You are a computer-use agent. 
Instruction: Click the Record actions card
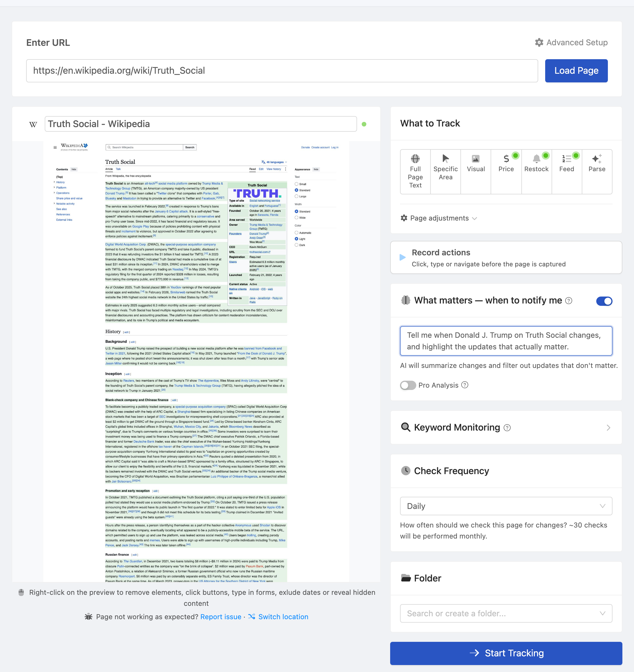coord(506,257)
